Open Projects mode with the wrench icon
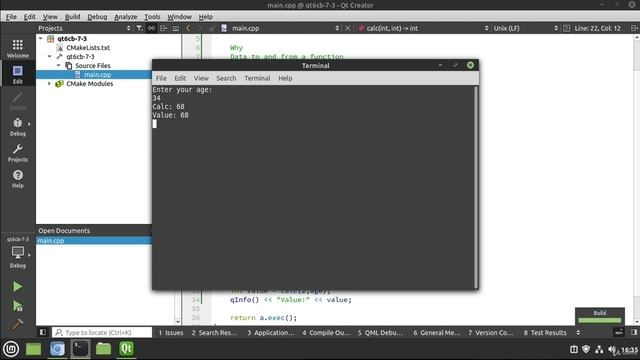Screen dimensions: 640x360 click(x=18, y=153)
